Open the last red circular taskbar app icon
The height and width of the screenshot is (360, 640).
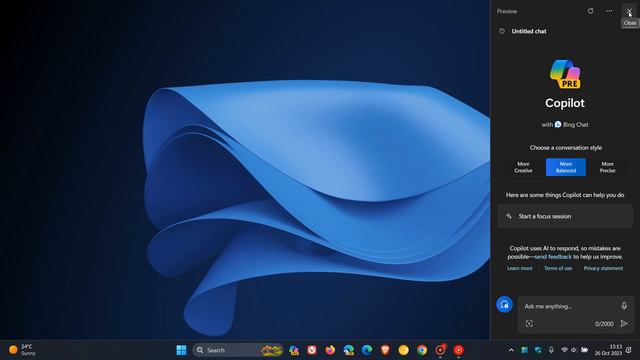coord(459,350)
